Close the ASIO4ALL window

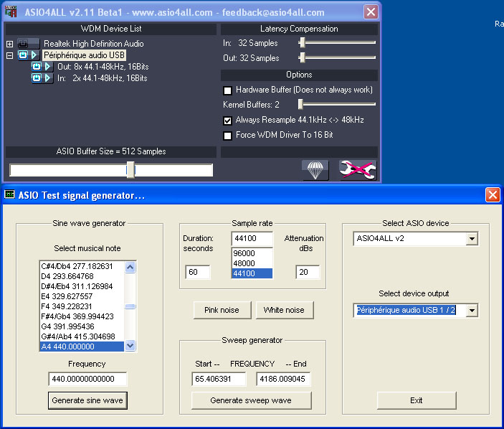point(371,12)
